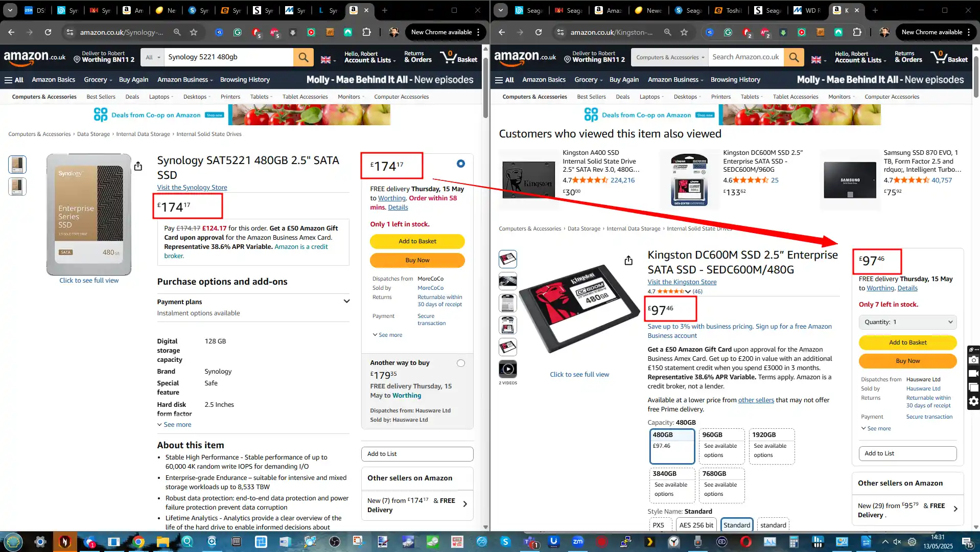Open Chrome from the Windows taskbar
Viewport: 980px width, 552px height.
tap(138, 542)
